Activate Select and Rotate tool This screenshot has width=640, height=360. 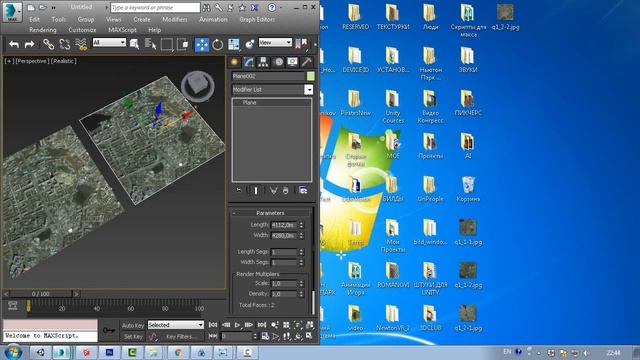coord(218,44)
